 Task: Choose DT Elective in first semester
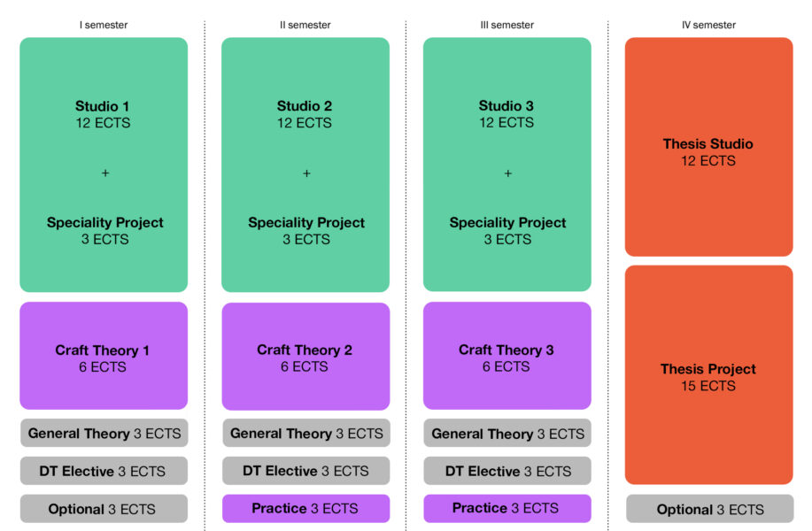pos(104,471)
